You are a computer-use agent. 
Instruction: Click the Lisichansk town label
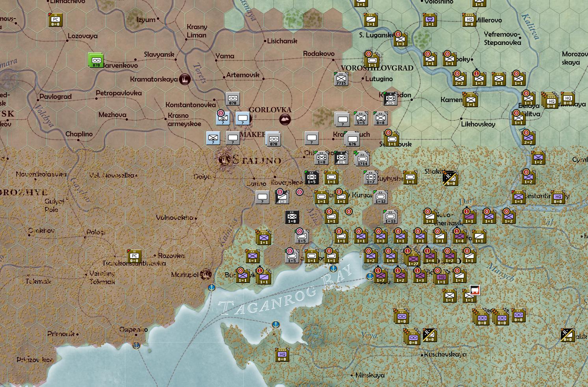tap(282, 41)
